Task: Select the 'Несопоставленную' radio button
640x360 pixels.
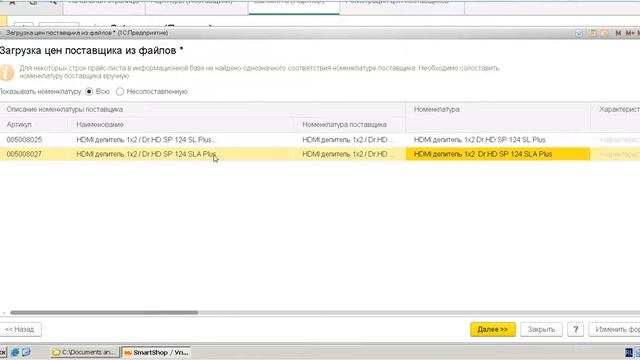Action: [120, 92]
